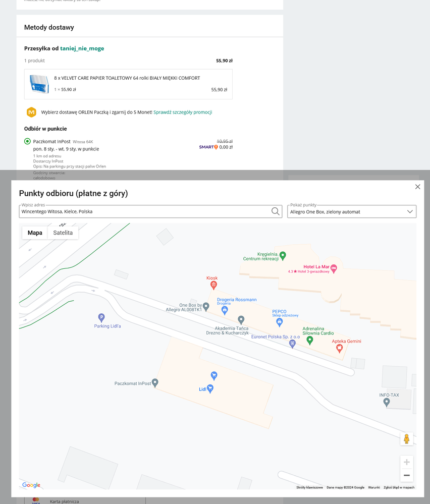The width and height of the screenshot is (430, 504).
Task: Click Zgłoś błąd w mapach link
Action: 399,487
